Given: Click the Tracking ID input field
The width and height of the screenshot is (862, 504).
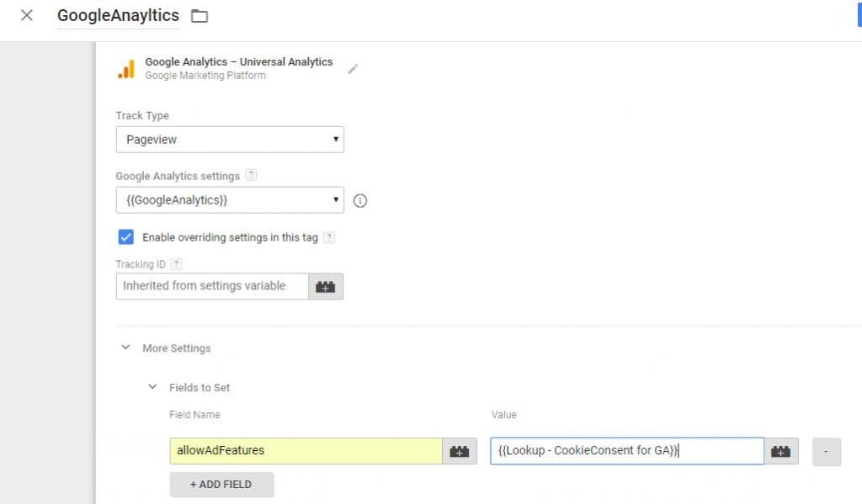Looking at the screenshot, I should click(212, 286).
